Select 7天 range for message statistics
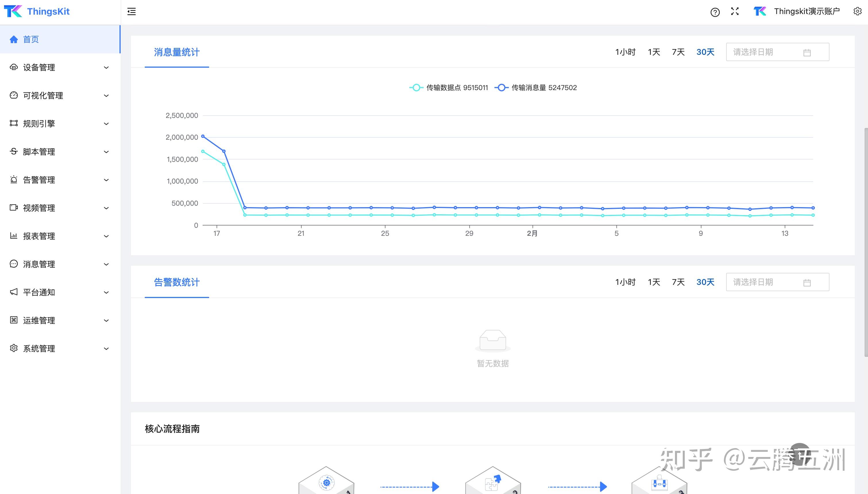868x494 pixels. (678, 52)
